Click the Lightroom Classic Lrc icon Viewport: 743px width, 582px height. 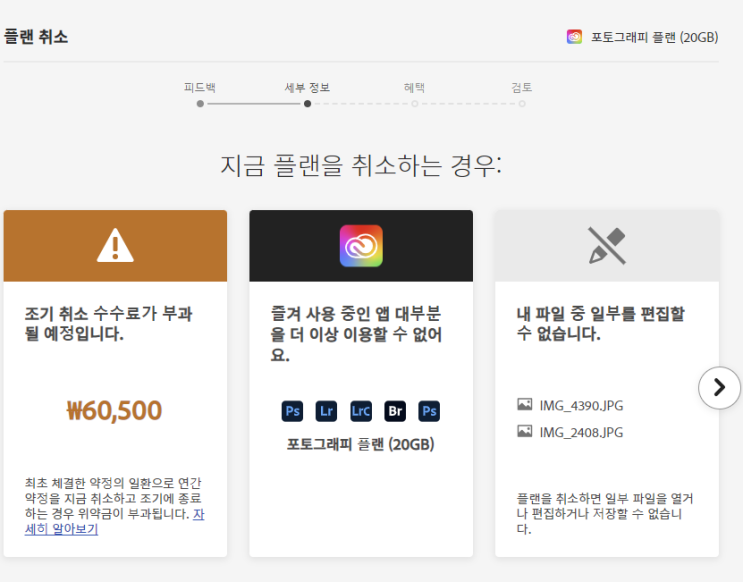click(x=361, y=411)
